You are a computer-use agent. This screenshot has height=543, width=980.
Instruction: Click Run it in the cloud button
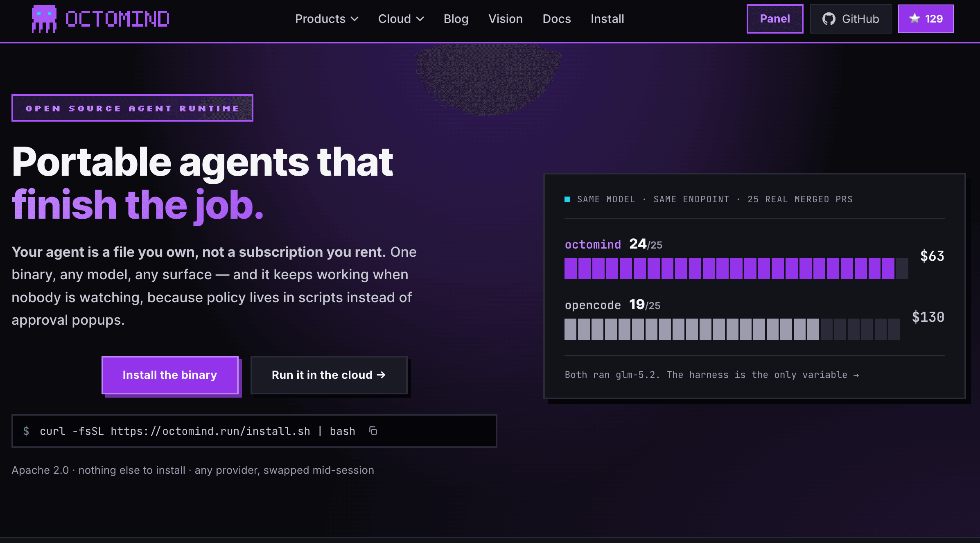coord(329,375)
